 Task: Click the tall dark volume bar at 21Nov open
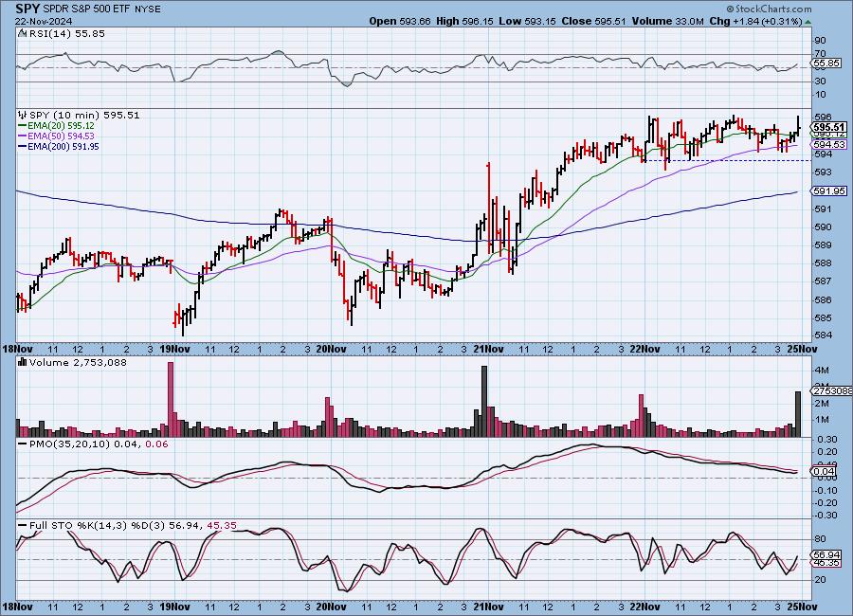point(484,401)
